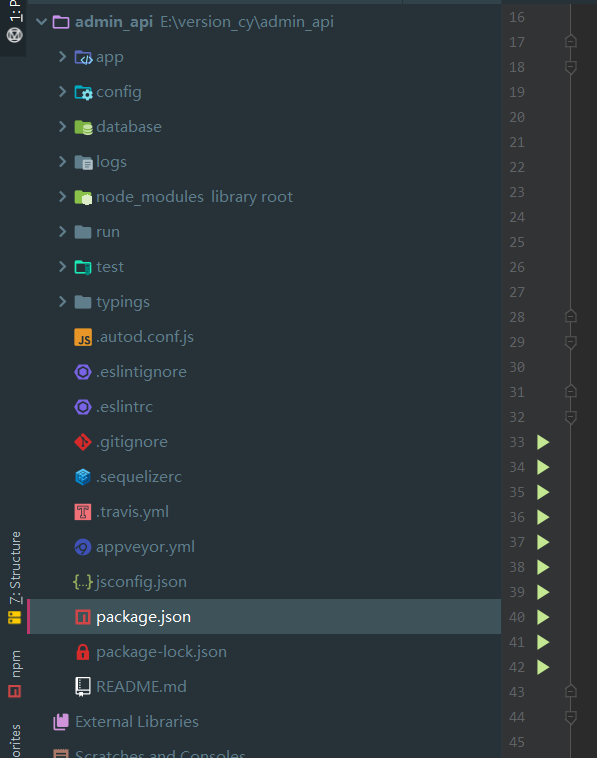
Task: Click the External Libraries icon
Action: coord(61,722)
